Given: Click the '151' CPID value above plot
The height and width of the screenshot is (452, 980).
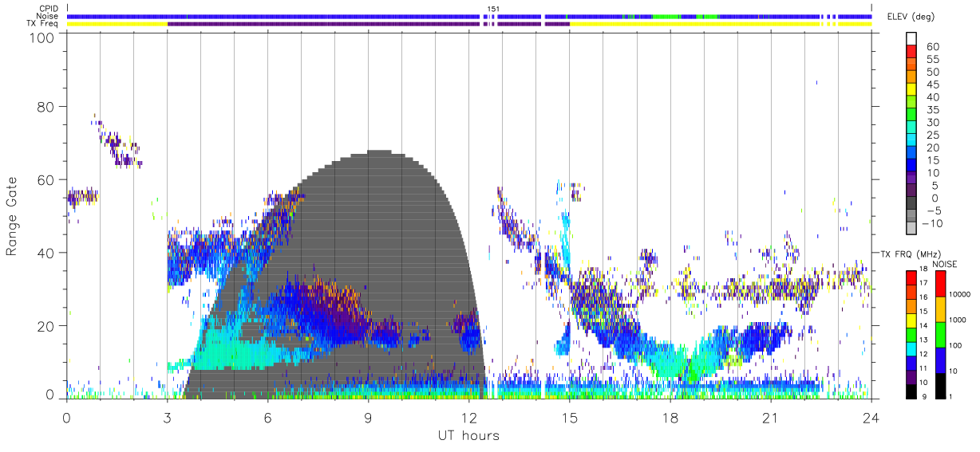Looking at the screenshot, I should (x=493, y=9).
